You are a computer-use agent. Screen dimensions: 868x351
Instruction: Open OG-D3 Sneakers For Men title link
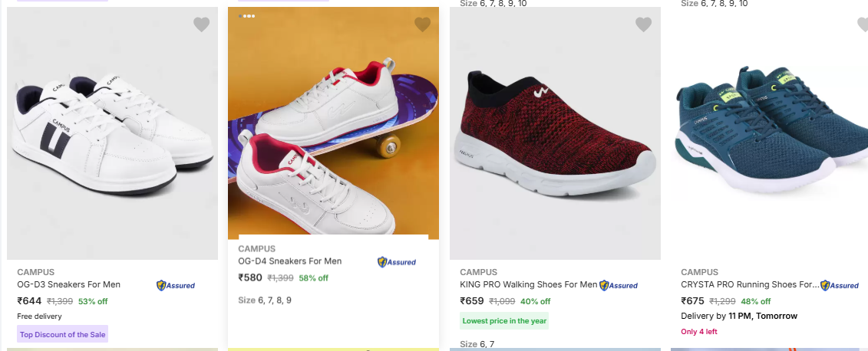point(69,284)
